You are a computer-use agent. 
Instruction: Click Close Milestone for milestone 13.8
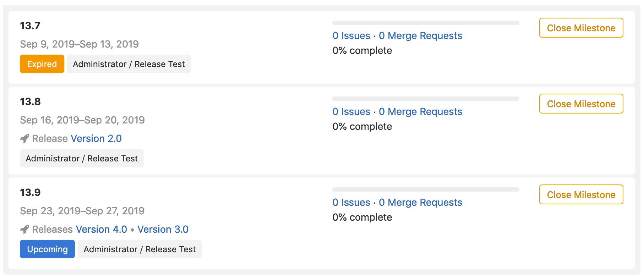click(x=581, y=104)
